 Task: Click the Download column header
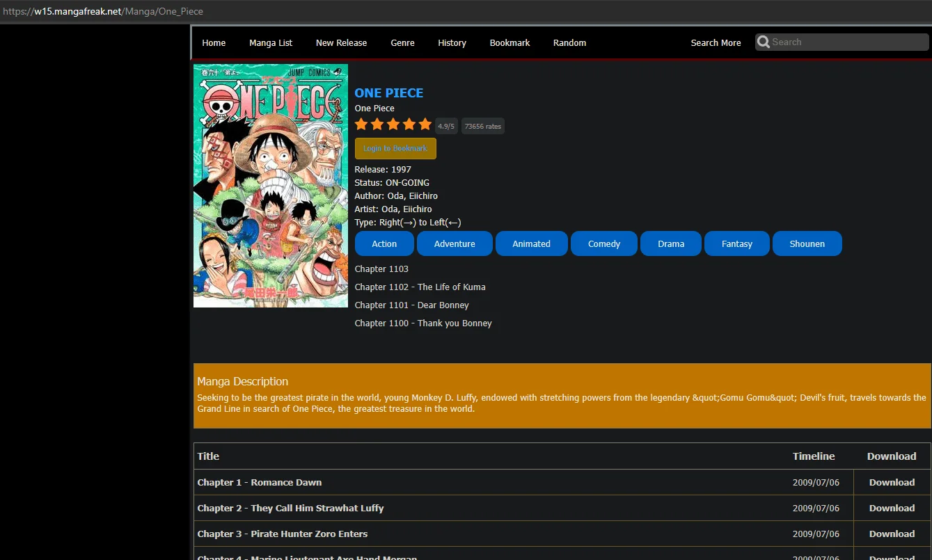(892, 456)
